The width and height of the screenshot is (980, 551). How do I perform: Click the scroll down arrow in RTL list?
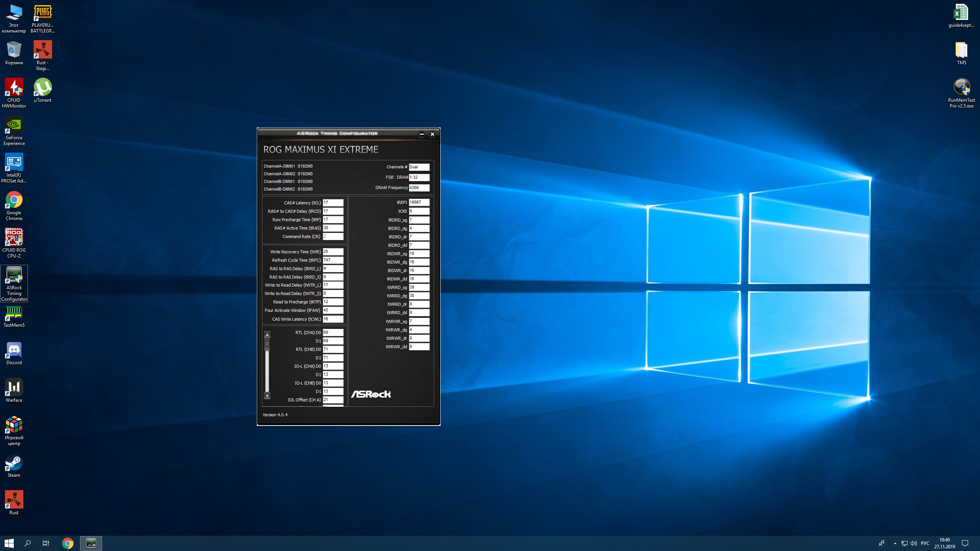coord(267,396)
